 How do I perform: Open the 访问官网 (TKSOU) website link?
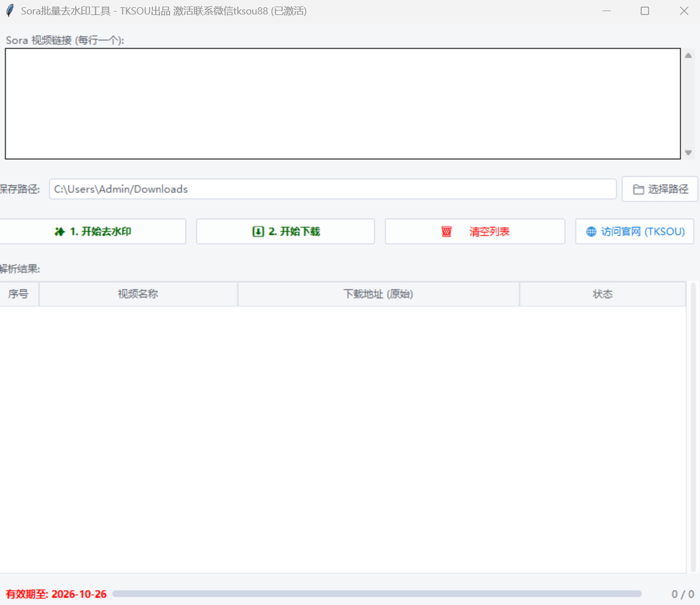click(642, 232)
